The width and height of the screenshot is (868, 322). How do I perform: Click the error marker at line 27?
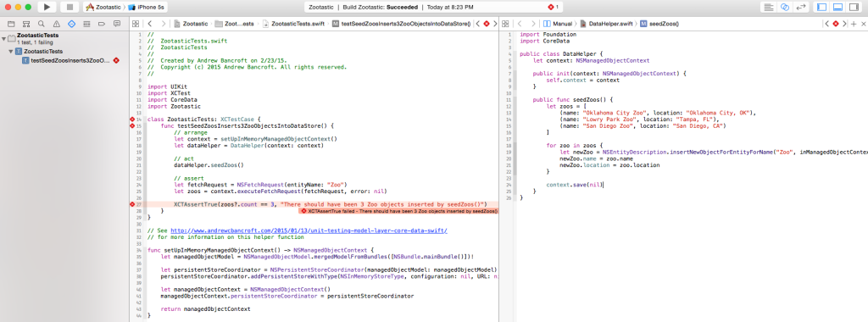pyautogui.click(x=132, y=204)
